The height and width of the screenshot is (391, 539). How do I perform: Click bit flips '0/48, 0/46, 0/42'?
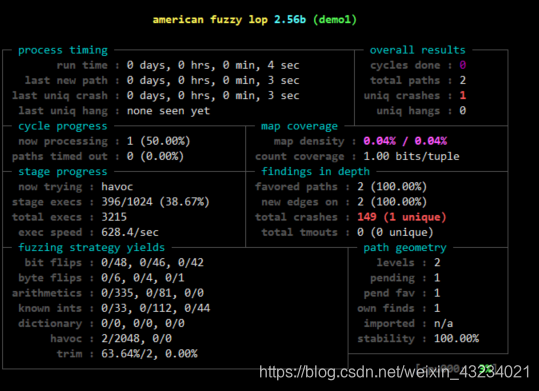(x=152, y=263)
